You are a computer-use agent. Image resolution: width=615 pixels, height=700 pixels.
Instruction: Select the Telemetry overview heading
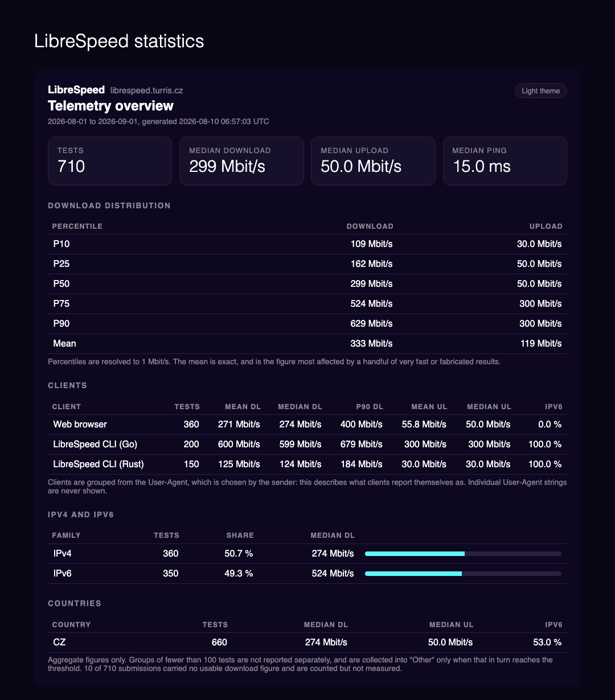tap(110, 106)
